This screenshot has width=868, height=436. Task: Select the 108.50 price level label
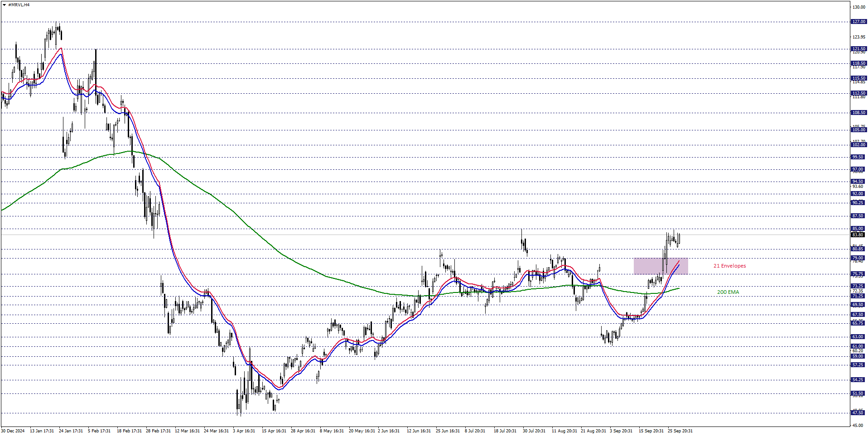(859, 112)
